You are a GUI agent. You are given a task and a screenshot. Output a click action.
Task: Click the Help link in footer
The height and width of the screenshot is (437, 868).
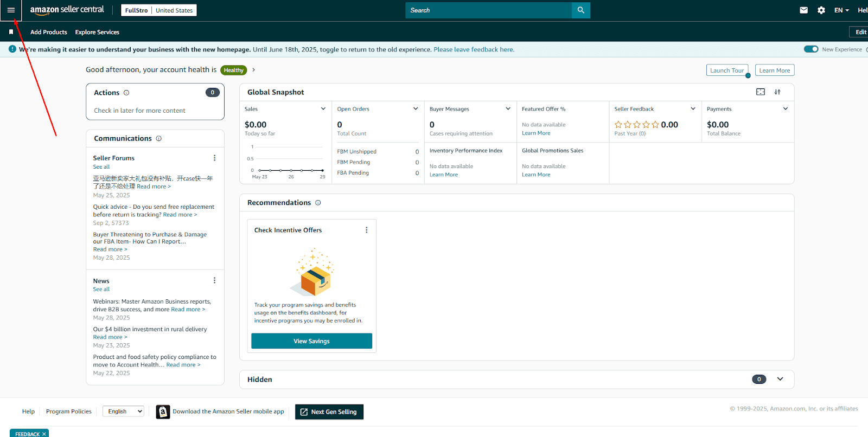pyautogui.click(x=28, y=412)
